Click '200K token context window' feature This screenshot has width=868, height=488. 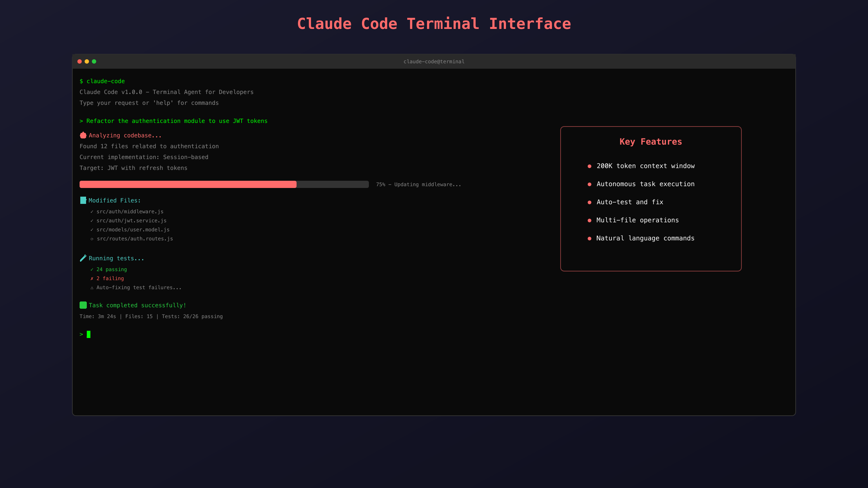[646, 166]
